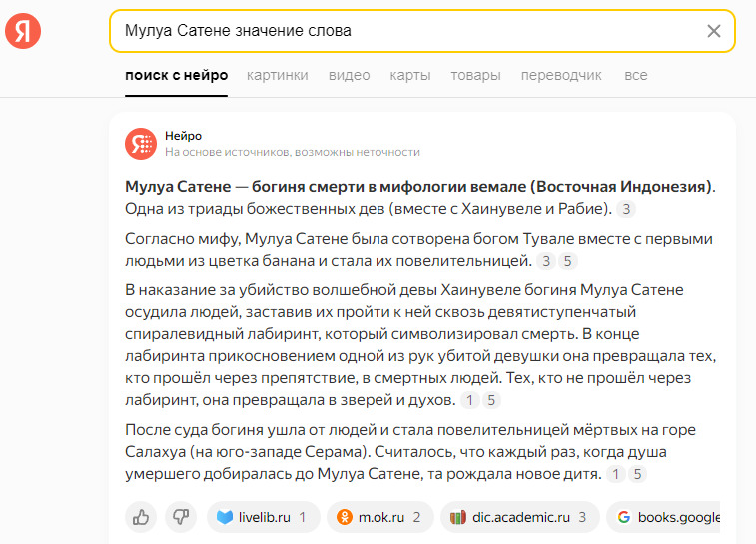Open the books.google source chip
The image size is (756, 544).
point(667,517)
